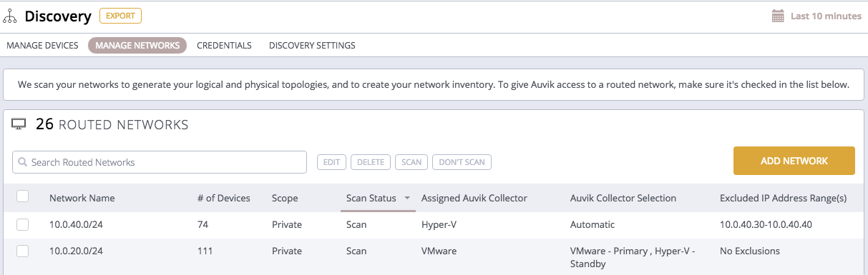Sort by the # of Devices column
Screen dimensions: 868x275
223,198
